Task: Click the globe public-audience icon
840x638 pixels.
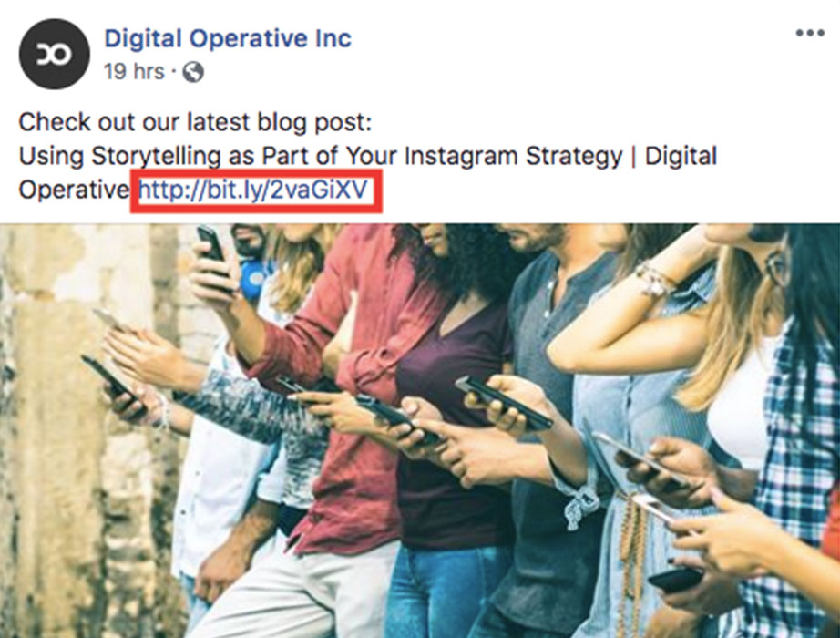Action: point(193,72)
